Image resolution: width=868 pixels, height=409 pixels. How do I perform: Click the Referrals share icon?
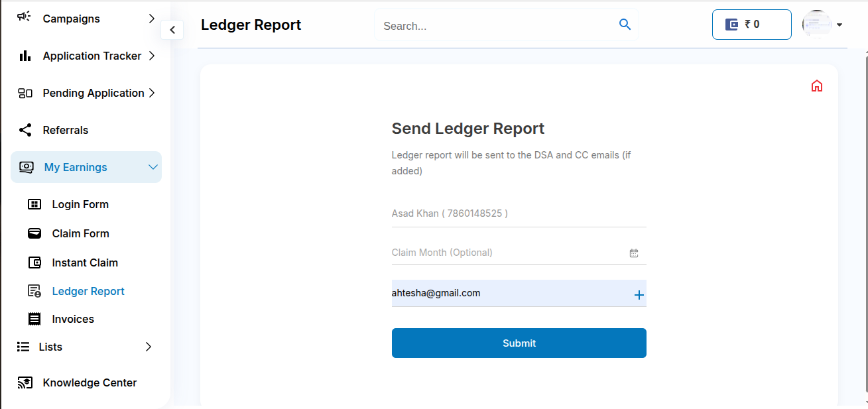point(25,130)
